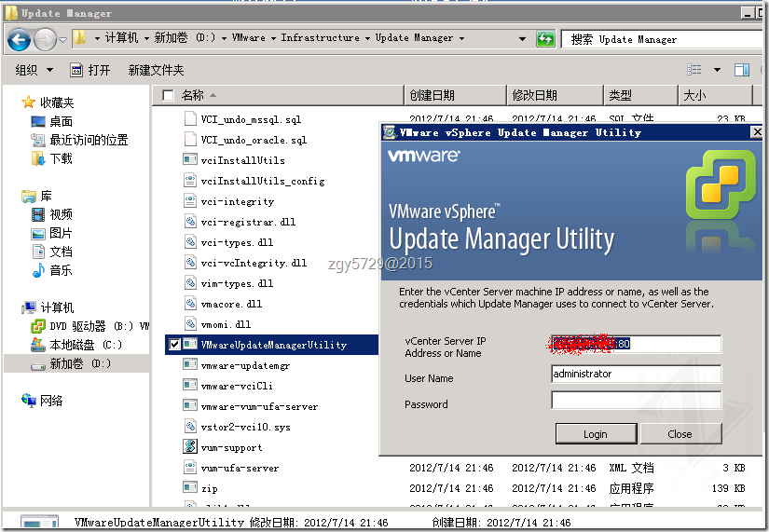Image resolution: width=769 pixels, height=532 pixels.
Task: Sort by 修改日期 column header
Action: pyautogui.click(x=555, y=95)
